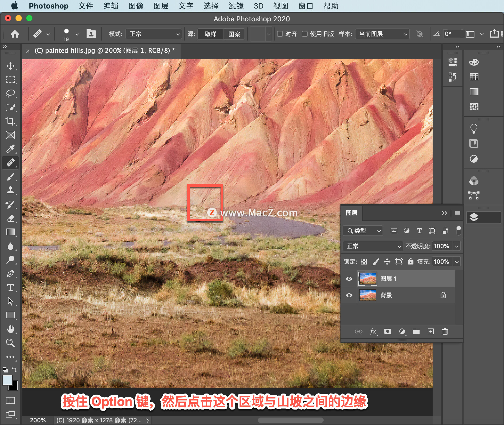Select the Rectangular Marquee tool
Viewport: 504px width, 425px height.
10,79
